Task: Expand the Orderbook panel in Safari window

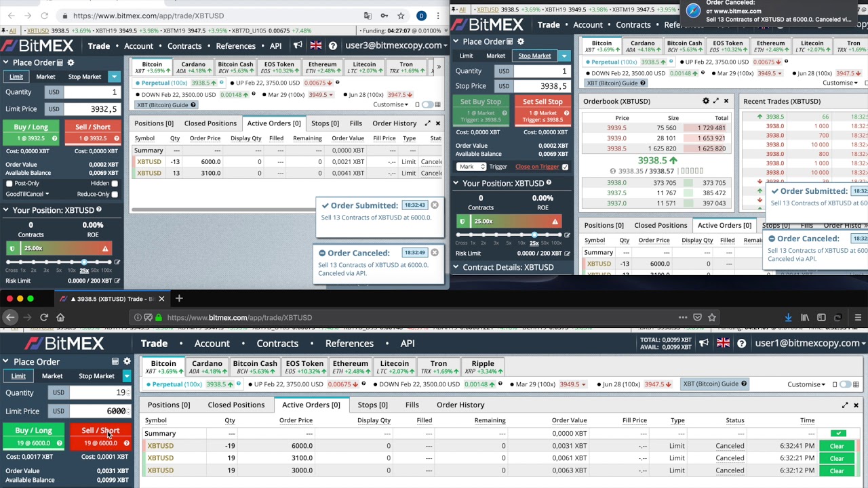Action: pyautogui.click(x=716, y=101)
